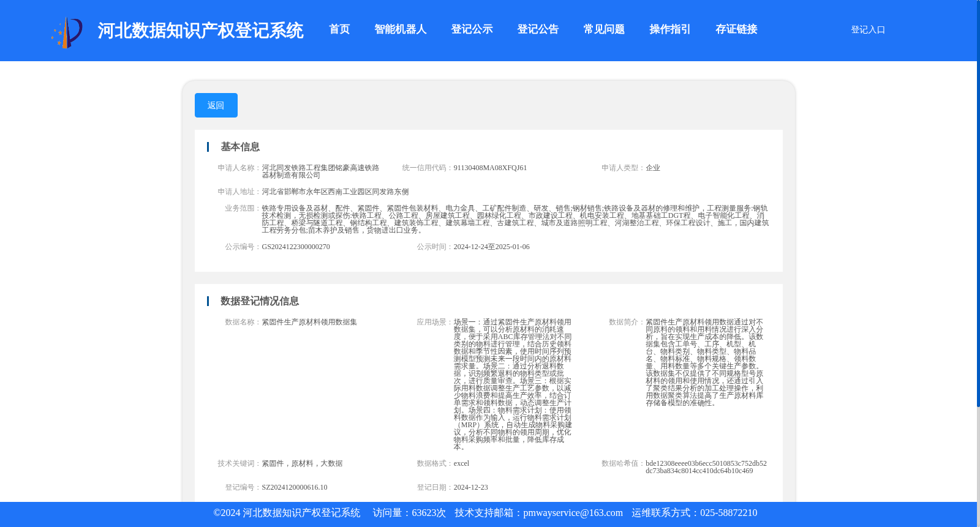Click the 应用场景 description text
The image size is (980, 527).
click(513, 384)
